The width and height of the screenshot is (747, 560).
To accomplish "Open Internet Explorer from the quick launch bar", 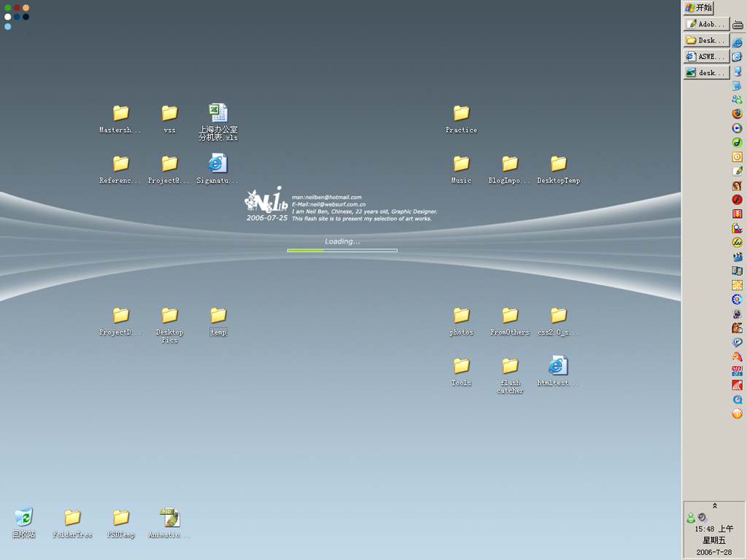I will coord(737,43).
